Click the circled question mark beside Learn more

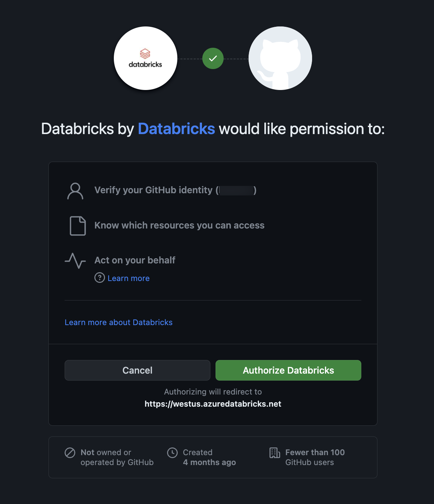[99, 278]
